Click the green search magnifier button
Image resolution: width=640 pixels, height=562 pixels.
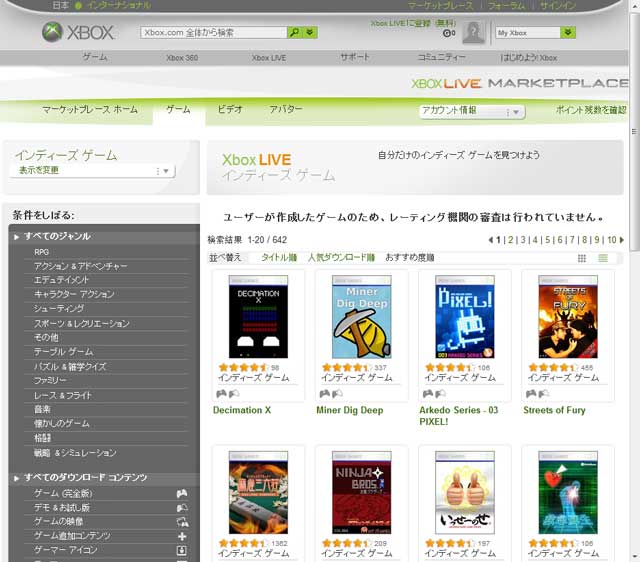294,32
